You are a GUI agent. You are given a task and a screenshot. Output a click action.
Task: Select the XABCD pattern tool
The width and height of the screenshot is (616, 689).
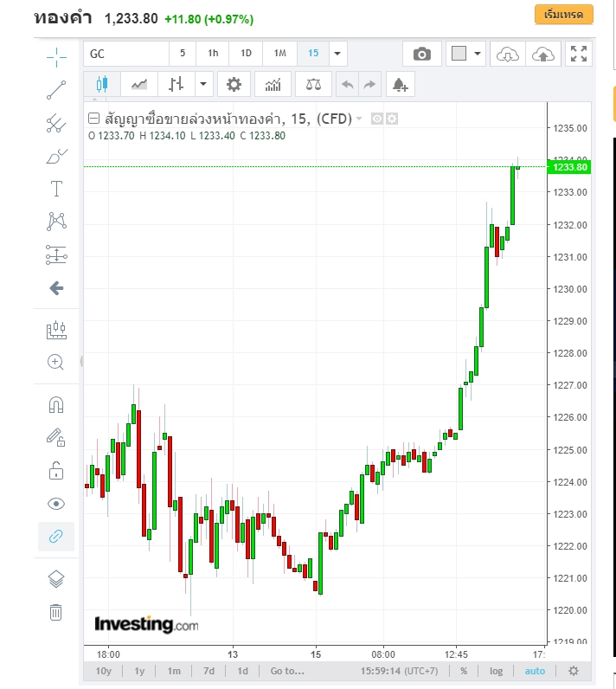point(56,222)
